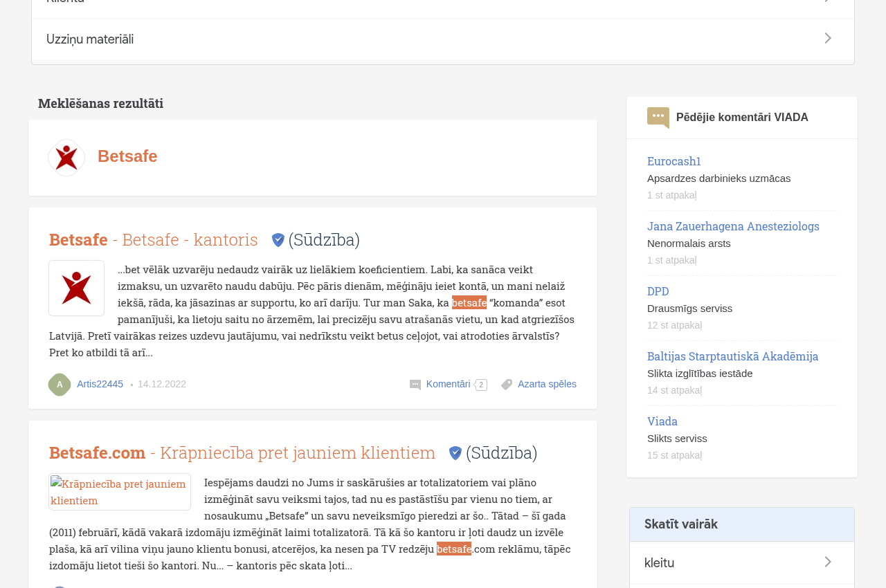
Task: Click 'Slikts serviss' comment text
Action: (x=677, y=439)
